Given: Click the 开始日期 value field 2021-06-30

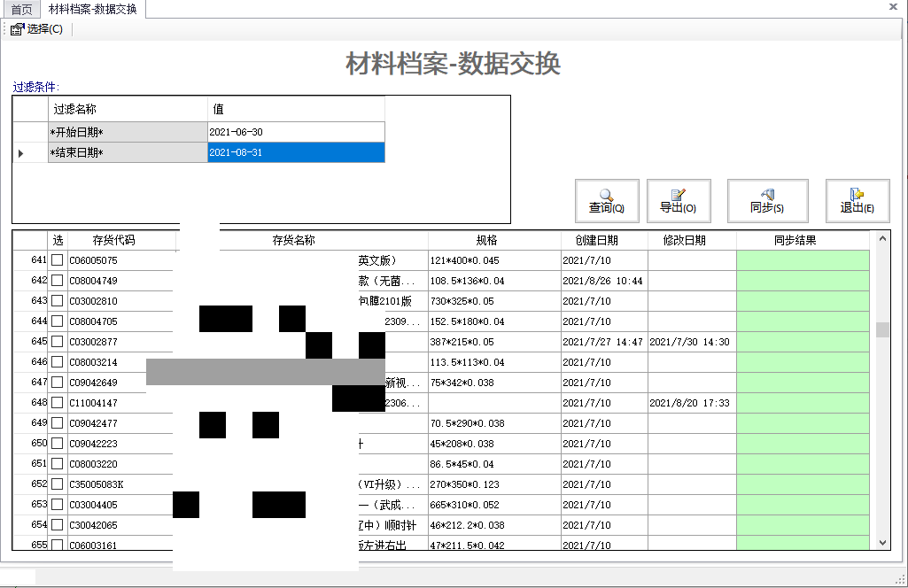Looking at the screenshot, I should tap(296, 132).
